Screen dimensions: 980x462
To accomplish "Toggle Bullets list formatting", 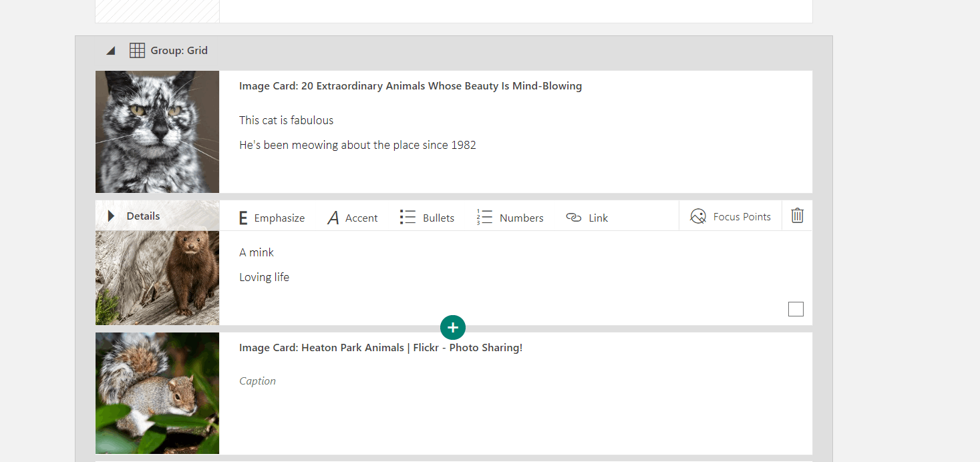I will pos(427,217).
